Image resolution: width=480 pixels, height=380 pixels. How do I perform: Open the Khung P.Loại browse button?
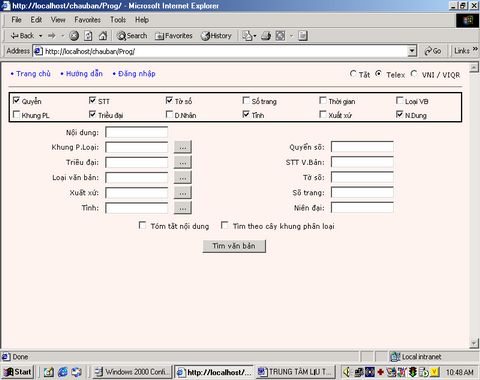183,147
